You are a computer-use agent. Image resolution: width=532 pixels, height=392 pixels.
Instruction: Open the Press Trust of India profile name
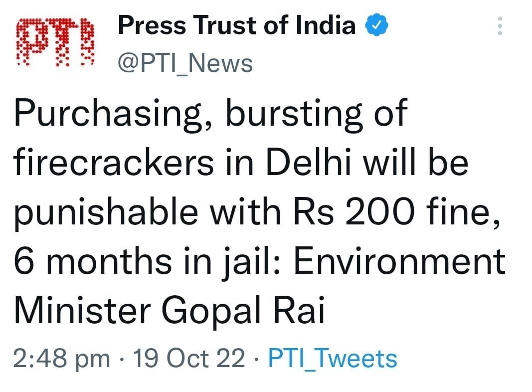[x=236, y=26]
